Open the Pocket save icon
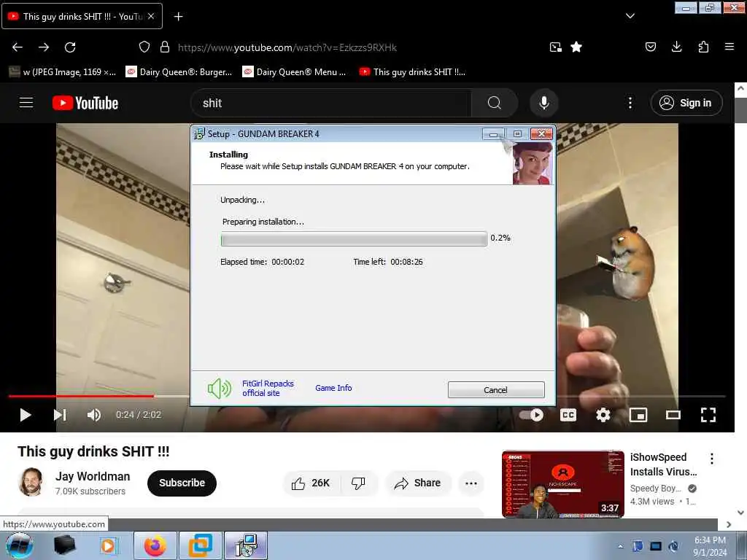Viewport: 747px width, 560px height. pyautogui.click(x=651, y=47)
